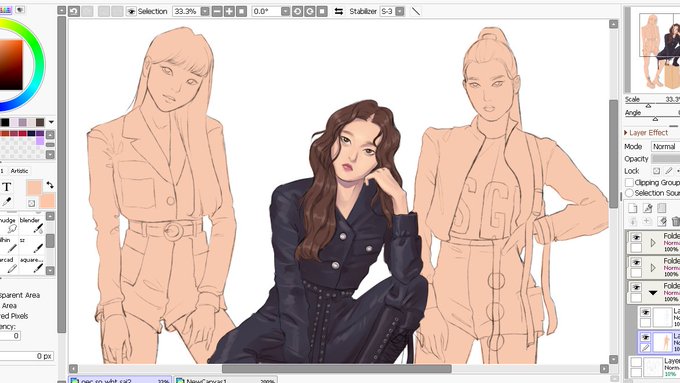Image resolution: width=680 pixels, height=383 pixels.
Task: Hide the third Folder layer
Action: (636, 287)
